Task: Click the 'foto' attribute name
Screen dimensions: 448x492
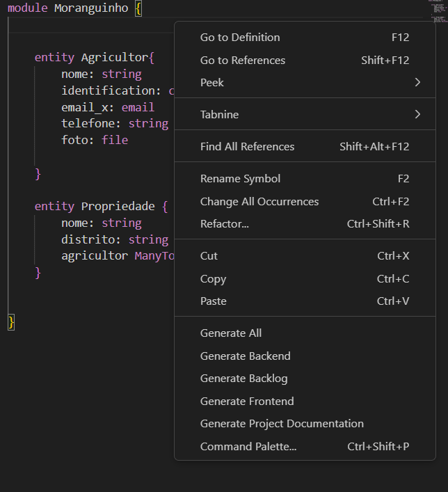Action: pyautogui.click(x=74, y=140)
